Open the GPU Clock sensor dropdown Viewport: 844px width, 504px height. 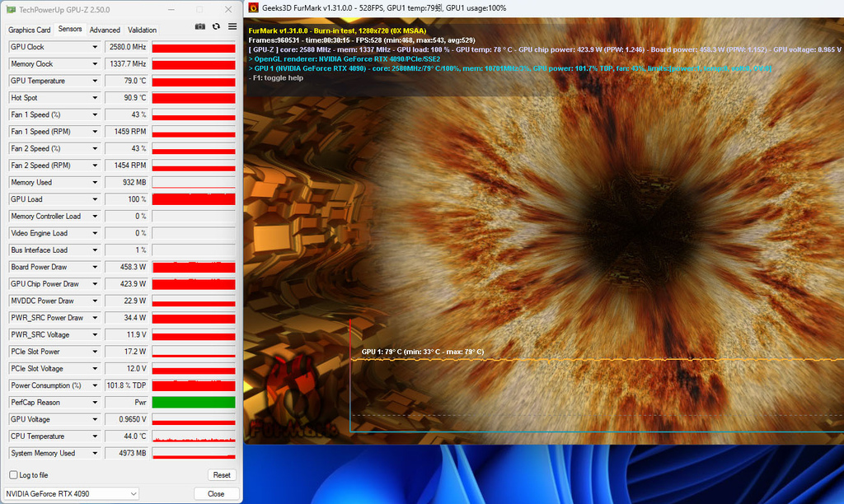pos(95,47)
